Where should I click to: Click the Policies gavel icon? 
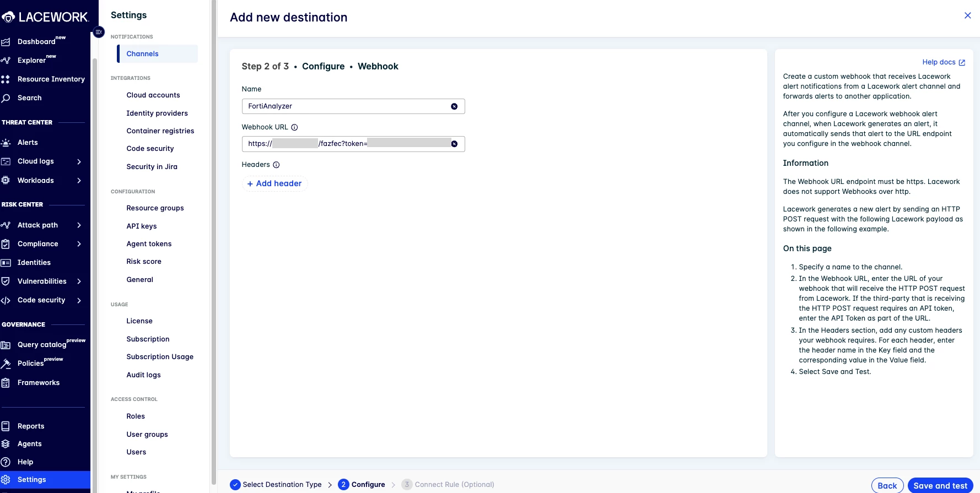click(x=6, y=364)
